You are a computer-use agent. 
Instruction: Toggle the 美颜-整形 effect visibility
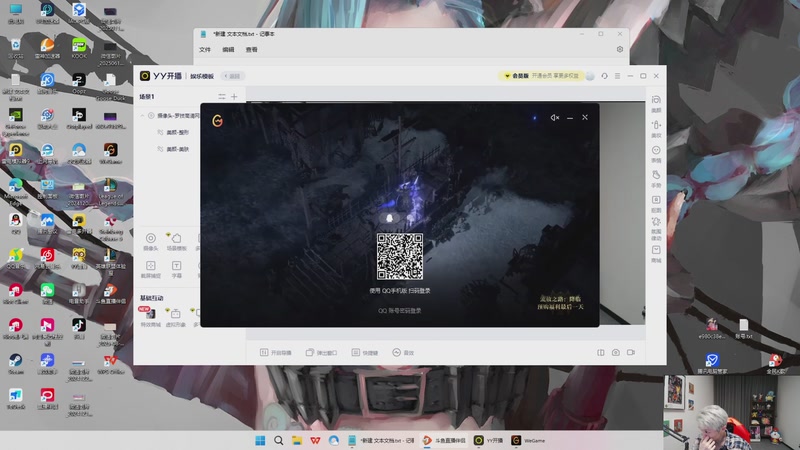pyautogui.click(x=160, y=132)
